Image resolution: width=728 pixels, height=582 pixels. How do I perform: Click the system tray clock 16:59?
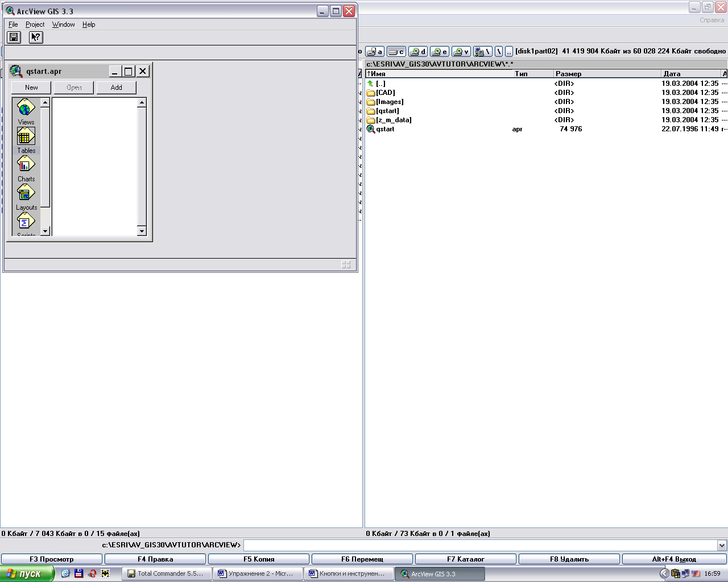pos(712,574)
